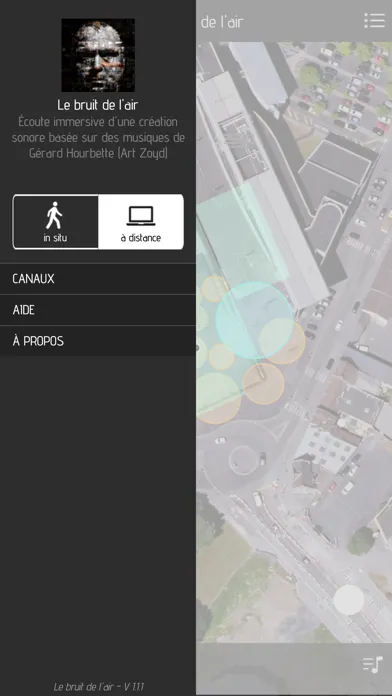Switch to à distance laptop mode

[x=141, y=221]
